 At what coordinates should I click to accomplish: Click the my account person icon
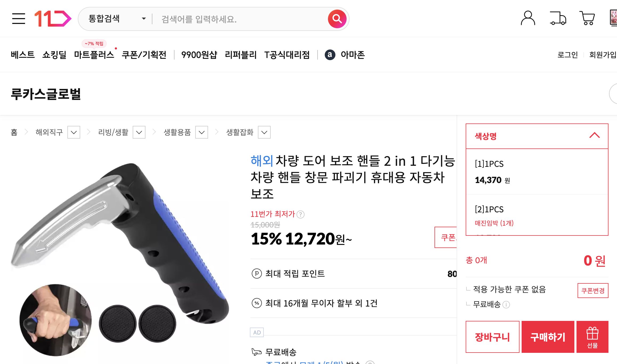click(x=529, y=18)
